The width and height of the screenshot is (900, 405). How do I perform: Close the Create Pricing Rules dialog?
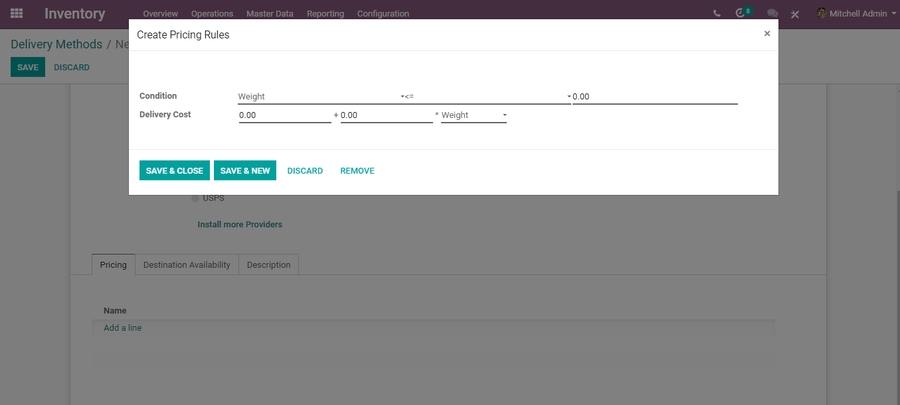pyautogui.click(x=767, y=33)
